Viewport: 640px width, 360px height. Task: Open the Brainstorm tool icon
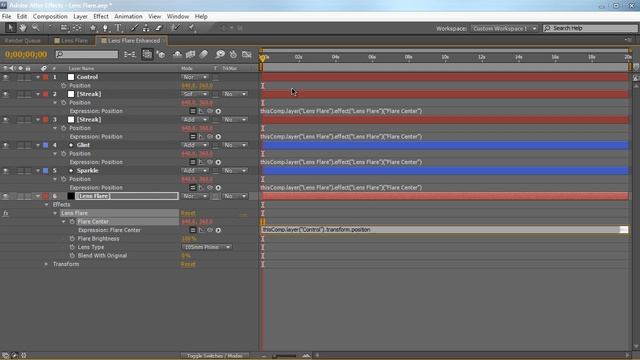coord(220,54)
